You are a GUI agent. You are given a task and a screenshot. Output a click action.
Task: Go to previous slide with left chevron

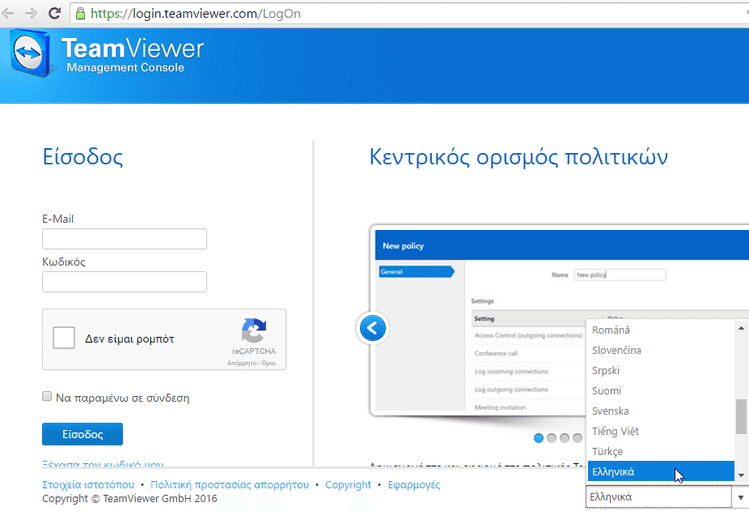click(373, 328)
